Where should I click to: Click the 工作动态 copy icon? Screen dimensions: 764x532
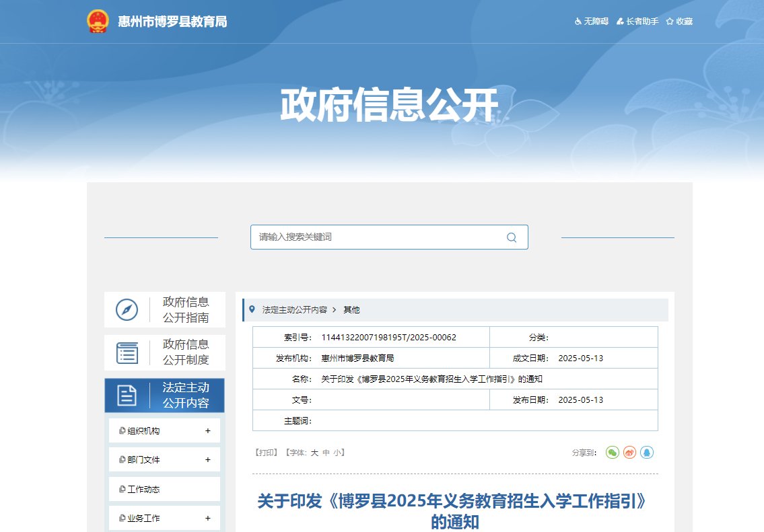point(123,489)
